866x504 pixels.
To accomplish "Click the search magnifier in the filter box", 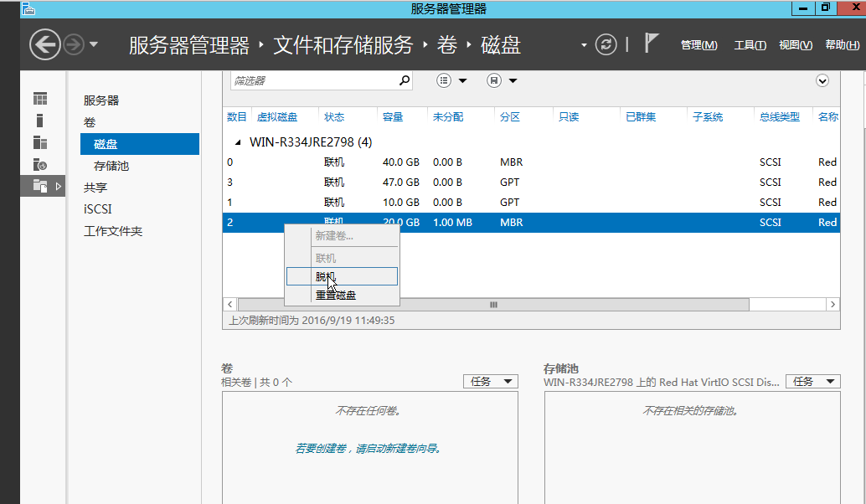I will 404,80.
